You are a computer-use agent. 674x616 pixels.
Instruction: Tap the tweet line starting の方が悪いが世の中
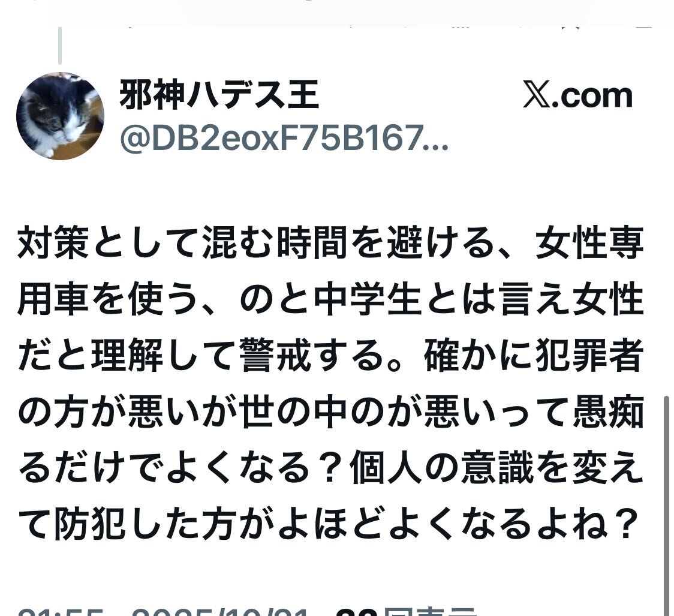(x=330, y=412)
